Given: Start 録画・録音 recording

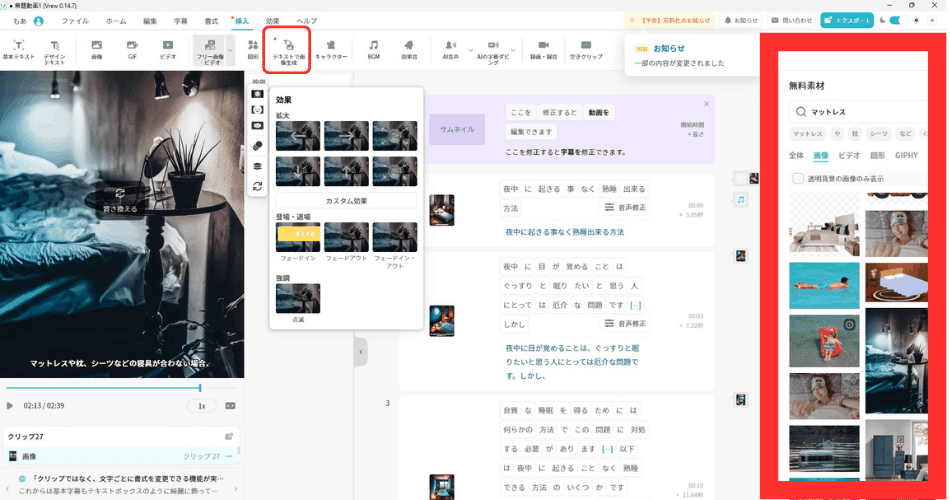Looking at the screenshot, I should pos(543,50).
